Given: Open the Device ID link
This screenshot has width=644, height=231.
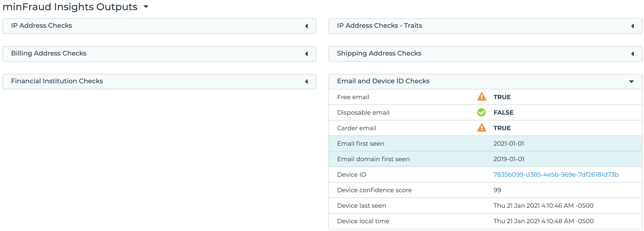Looking at the screenshot, I should click(x=556, y=174).
